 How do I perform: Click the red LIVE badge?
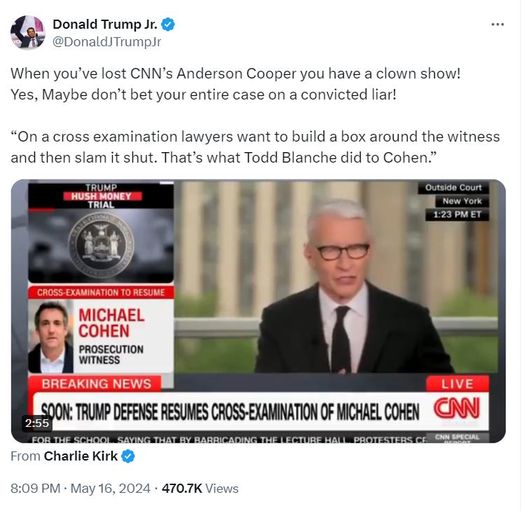pos(457,384)
